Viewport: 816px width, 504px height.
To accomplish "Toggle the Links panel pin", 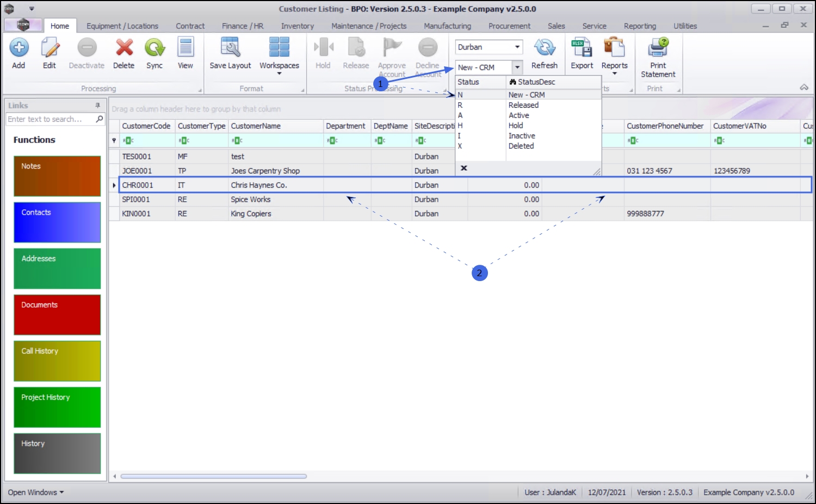I will (x=98, y=105).
